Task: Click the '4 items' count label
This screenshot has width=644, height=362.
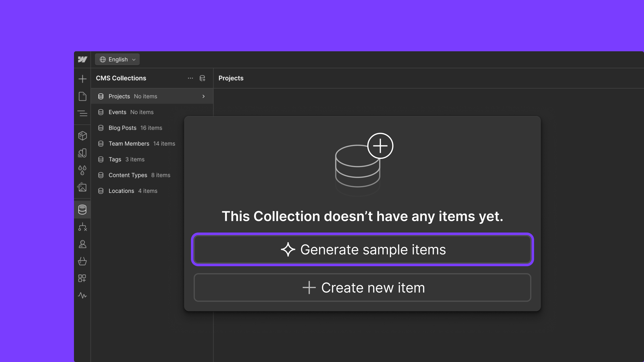Action: coord(148,191)
